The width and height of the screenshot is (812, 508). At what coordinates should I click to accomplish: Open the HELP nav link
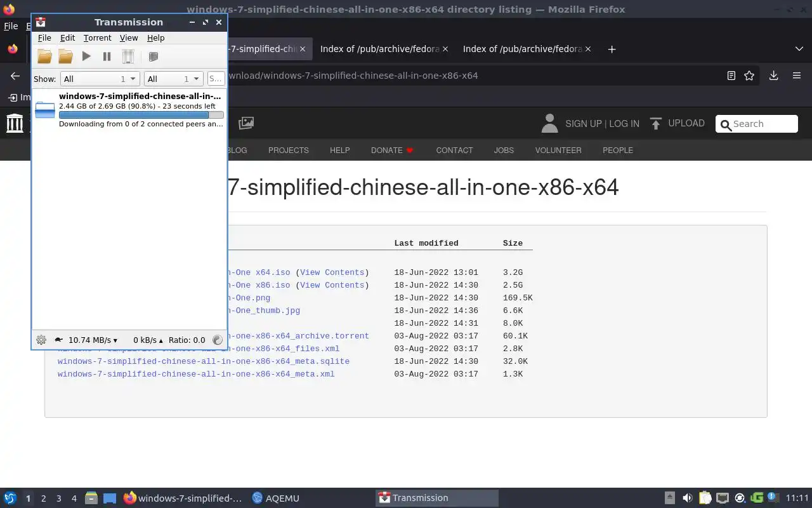coord(339,150)
